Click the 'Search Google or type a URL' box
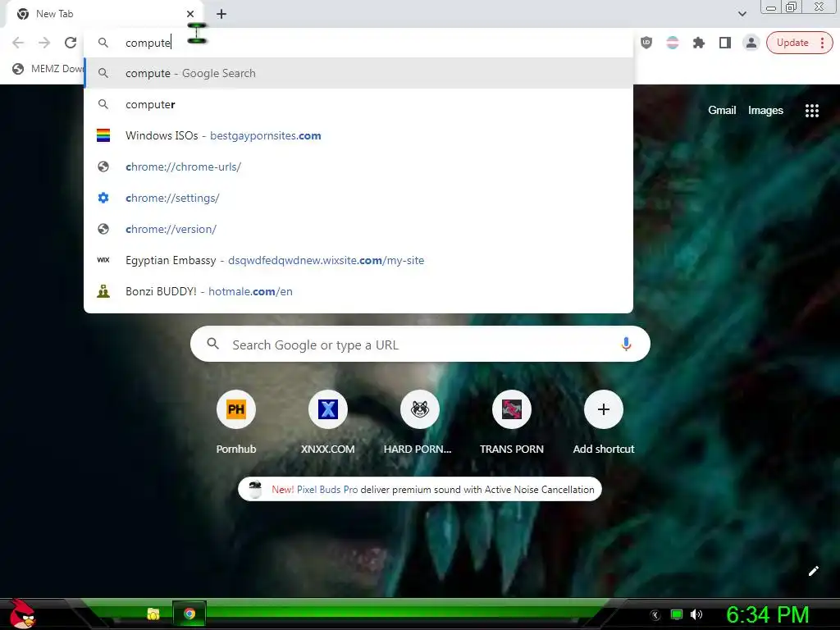This screenshot has width=840, height=630. coord(420,344)
